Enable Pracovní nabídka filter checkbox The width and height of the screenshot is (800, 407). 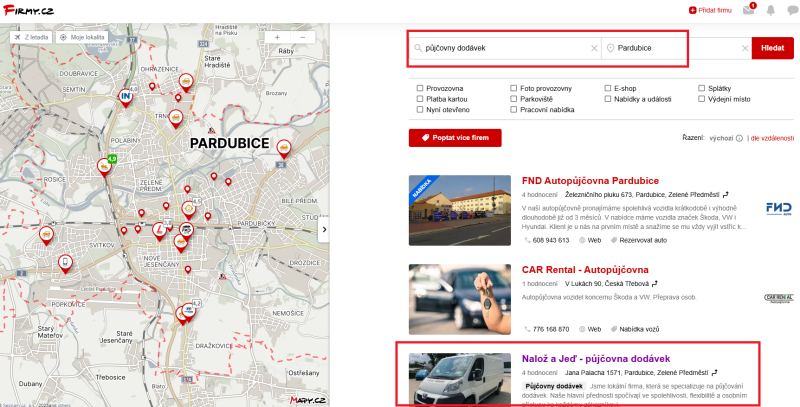coord(514,110)
